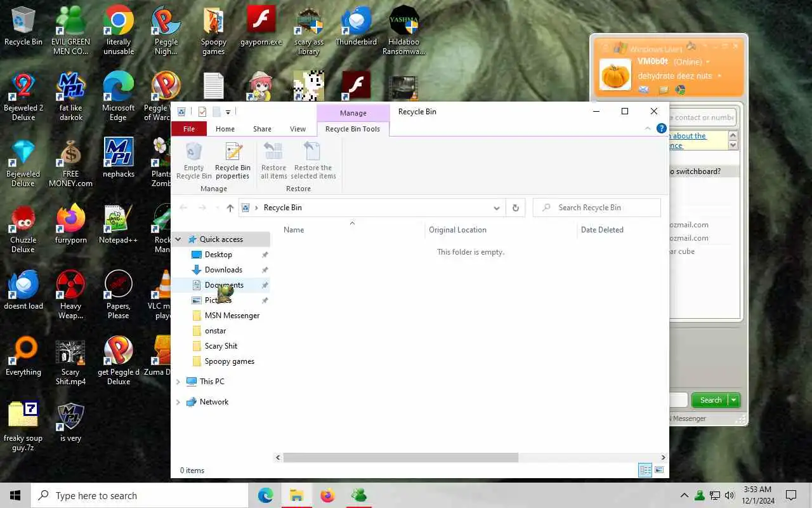Open the Papers, Please desktop shortcut

pos(119,295)
